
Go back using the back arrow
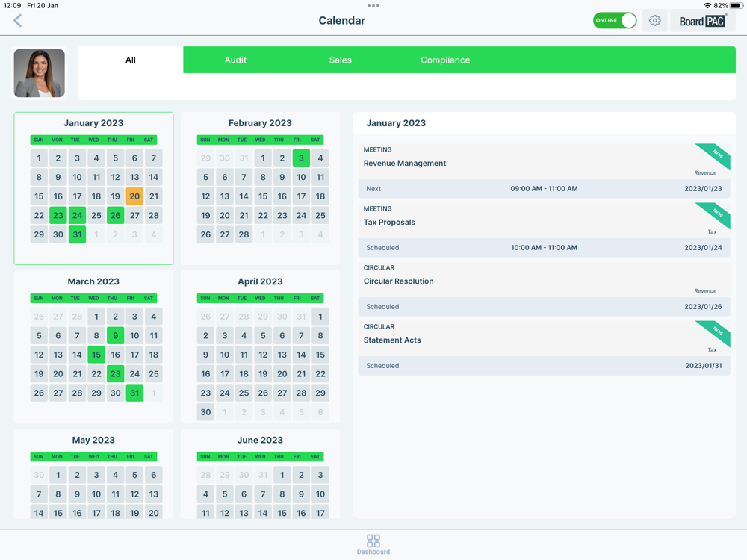pos(18,20)
